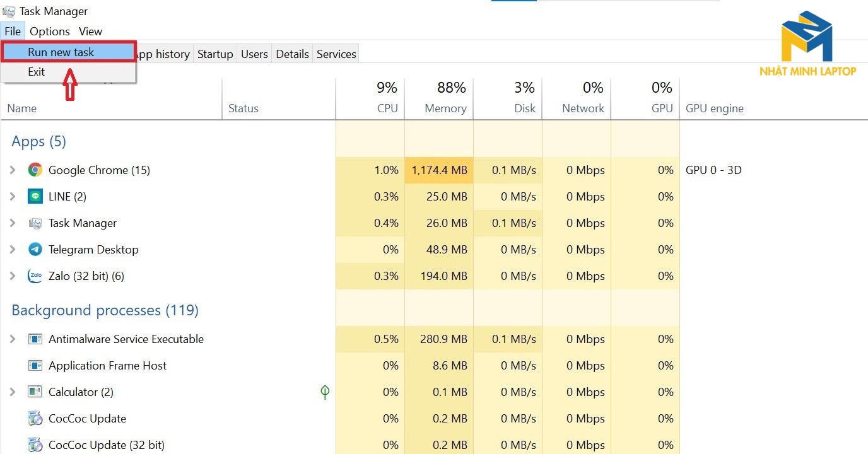The image size is (868, 454).
Task: Click the CocCoc Update (32 bit) icon
Action: coord(35,445)
